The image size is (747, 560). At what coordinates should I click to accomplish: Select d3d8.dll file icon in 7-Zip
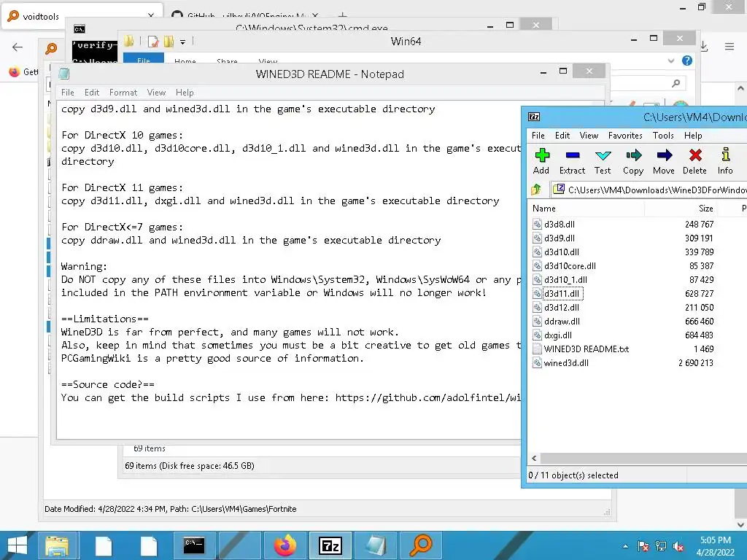(537, 225)
